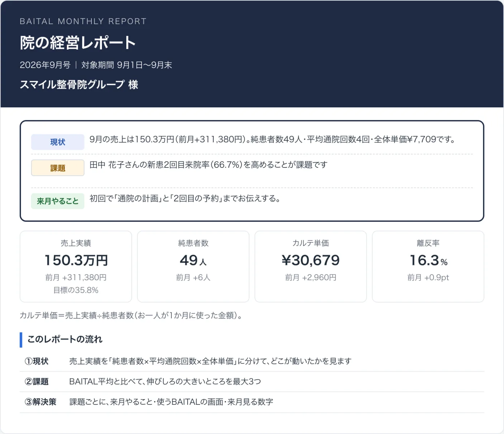
Task: Click the ¥30,679 value
Action: click(311, 260)
